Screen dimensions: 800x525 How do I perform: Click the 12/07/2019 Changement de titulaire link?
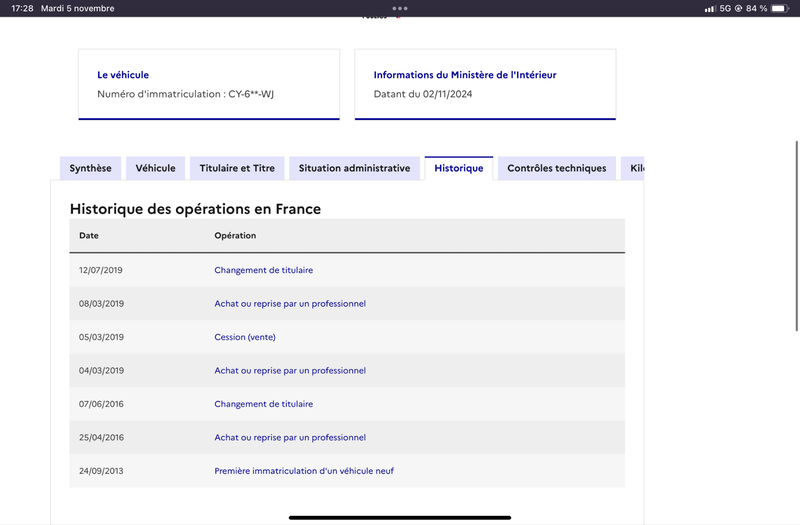264,270
